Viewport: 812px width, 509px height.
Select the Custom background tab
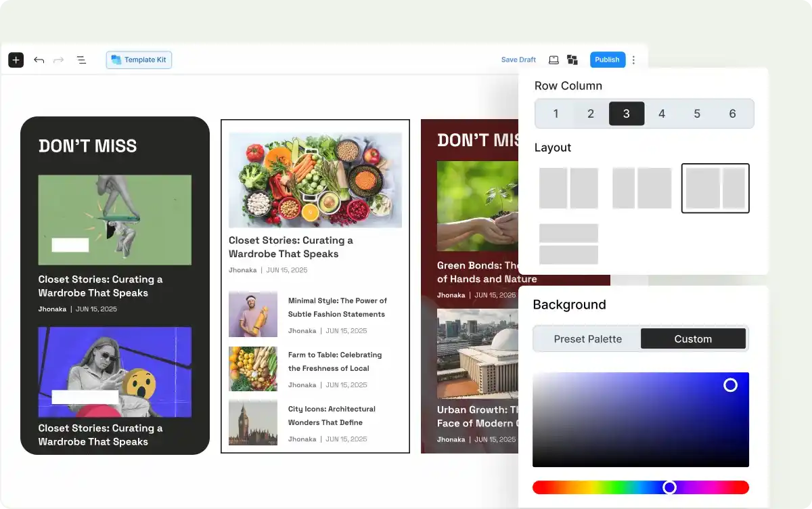[x=693, y=339]
